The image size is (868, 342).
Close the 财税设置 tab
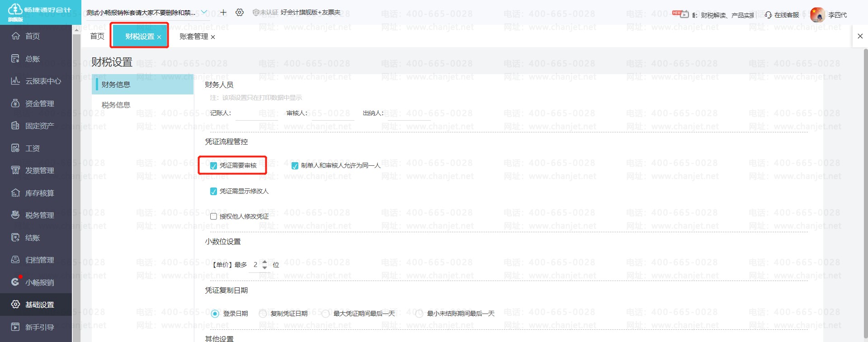(159, 37)
